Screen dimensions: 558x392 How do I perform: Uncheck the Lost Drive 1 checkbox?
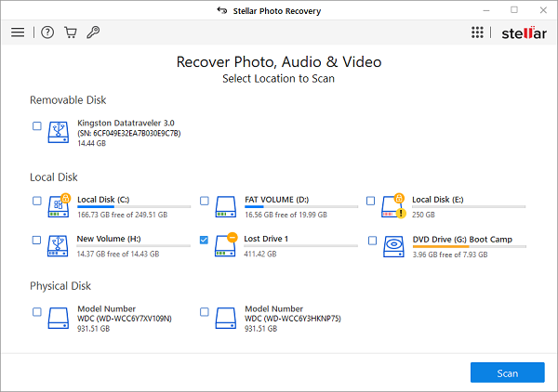(204, 240)
